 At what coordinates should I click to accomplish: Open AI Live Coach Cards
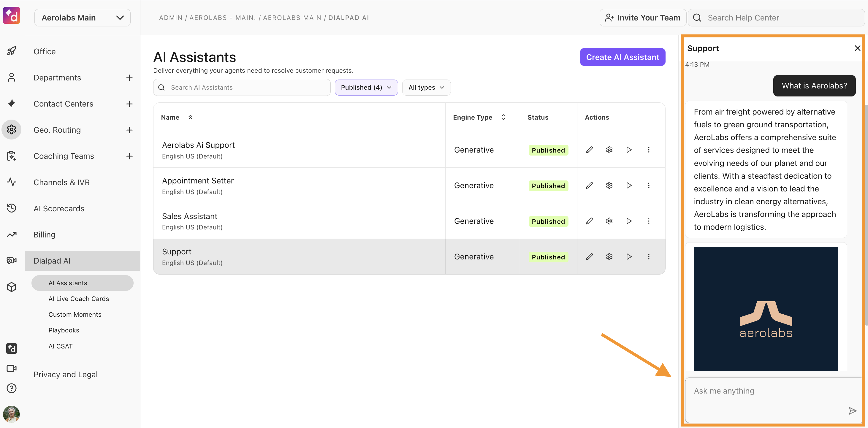pos(78,299)
